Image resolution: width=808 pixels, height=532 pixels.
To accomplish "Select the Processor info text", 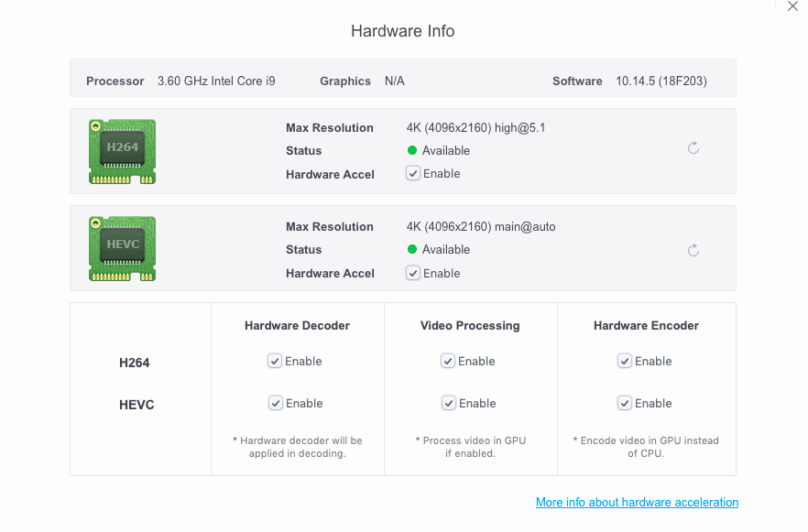I will coord(216,81).
